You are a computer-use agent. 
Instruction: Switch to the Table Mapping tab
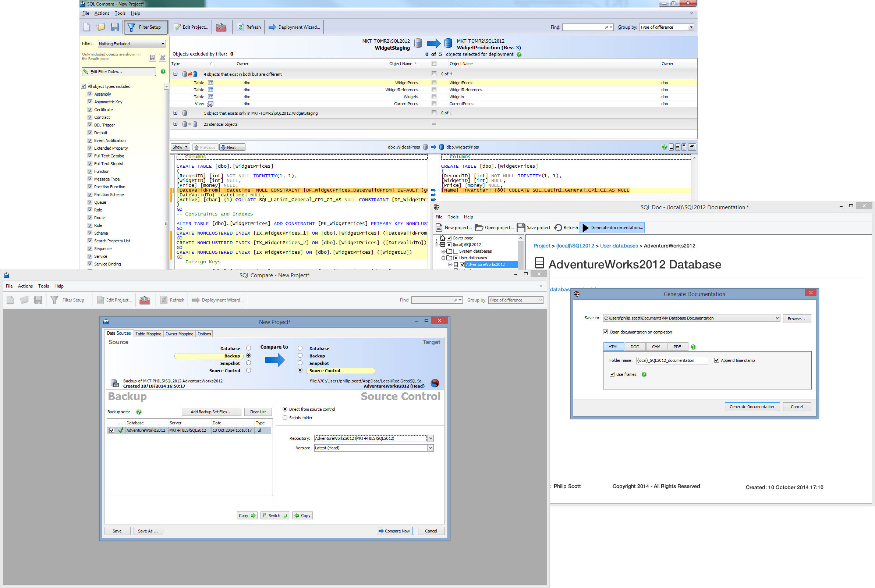(x=148, y=334)
